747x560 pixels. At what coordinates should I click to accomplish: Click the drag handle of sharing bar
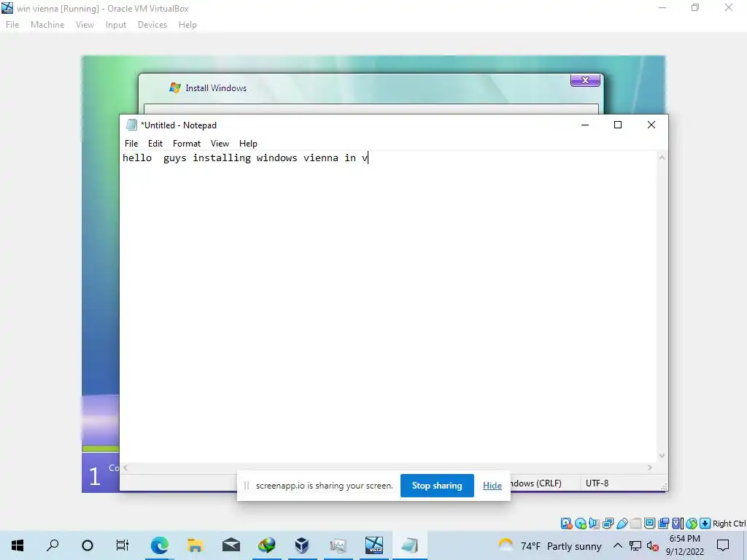tap(247, 485)
